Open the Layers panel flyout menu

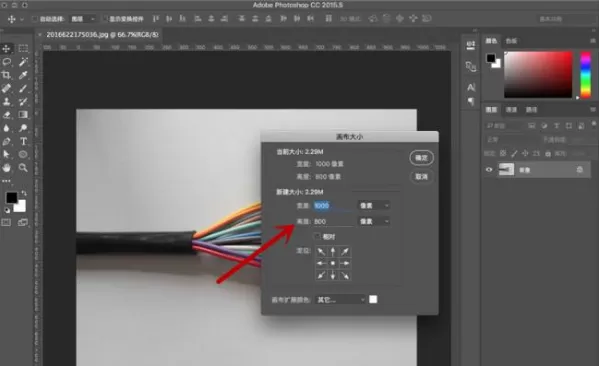593,110
